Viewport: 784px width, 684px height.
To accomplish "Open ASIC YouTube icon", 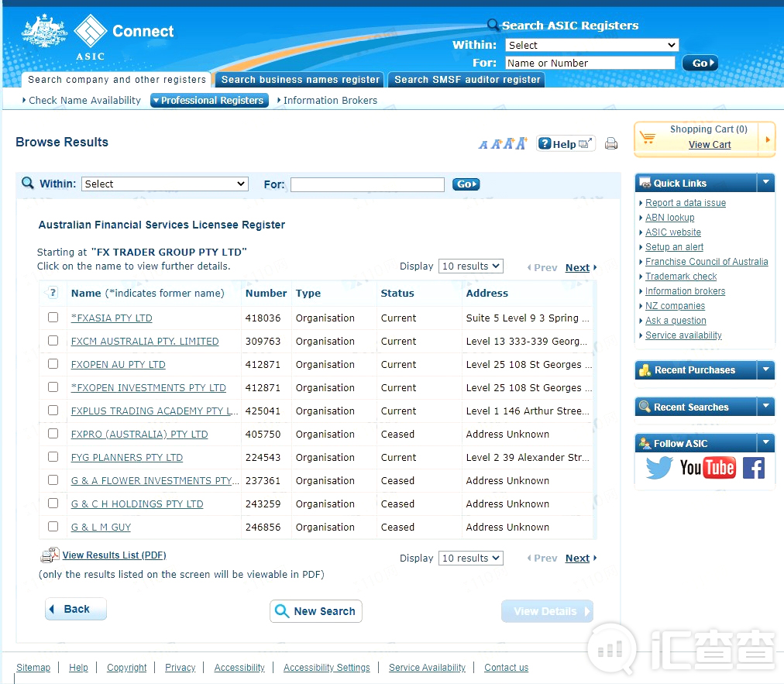I will click(x=707, y=468).
